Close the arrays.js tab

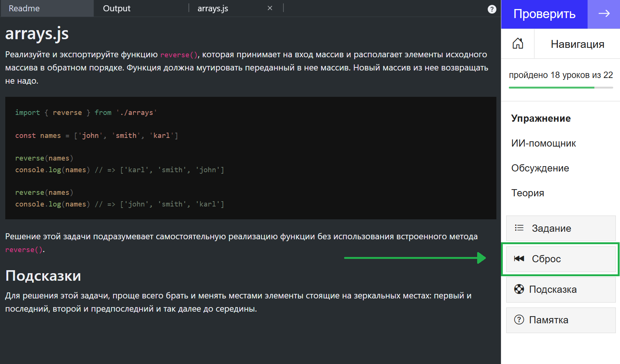point(270,8)
